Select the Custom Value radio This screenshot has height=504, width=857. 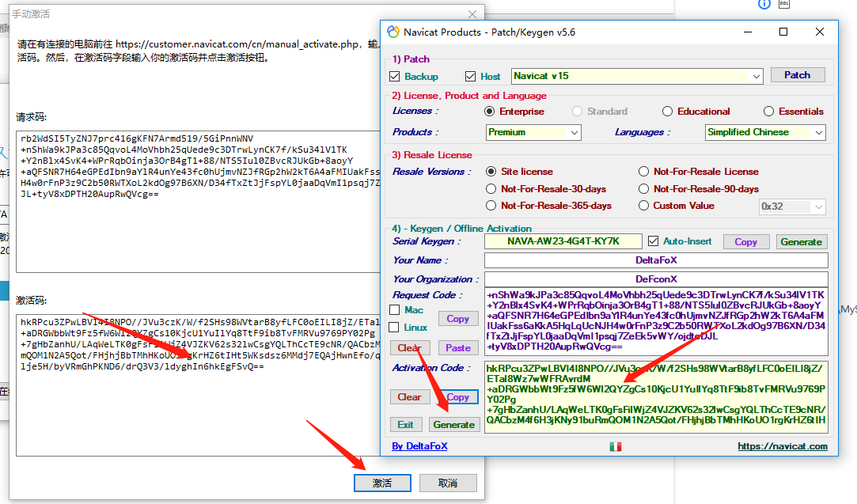click(644, 206)
